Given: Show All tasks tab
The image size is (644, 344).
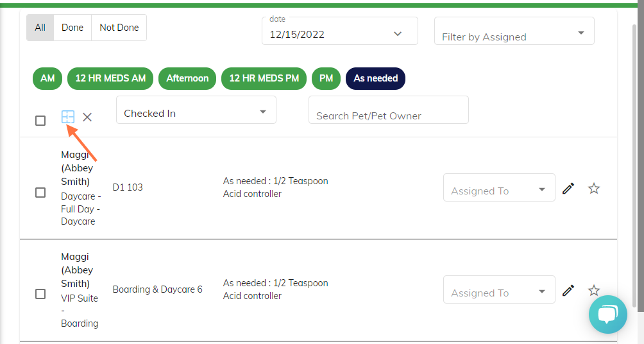Looking at the screenshot, I should click(40, 28).
